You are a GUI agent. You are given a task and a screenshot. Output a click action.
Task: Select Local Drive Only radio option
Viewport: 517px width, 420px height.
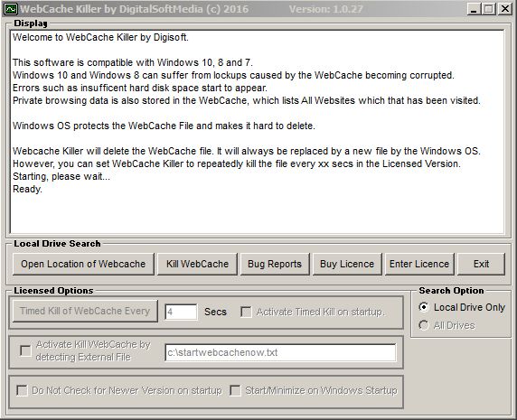coord(424,307)
